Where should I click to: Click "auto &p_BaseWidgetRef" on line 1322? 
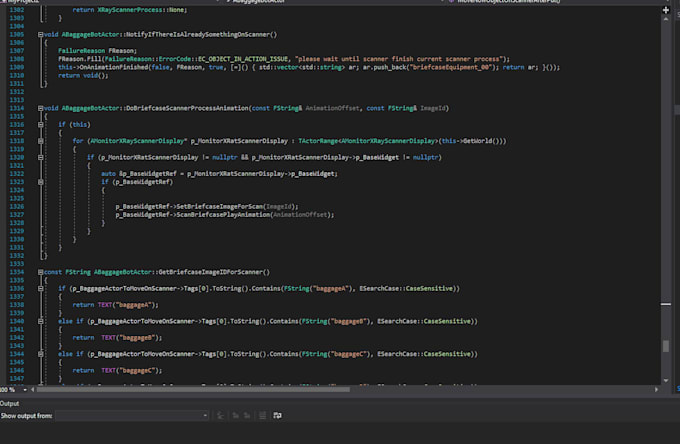tap(139, 174)
